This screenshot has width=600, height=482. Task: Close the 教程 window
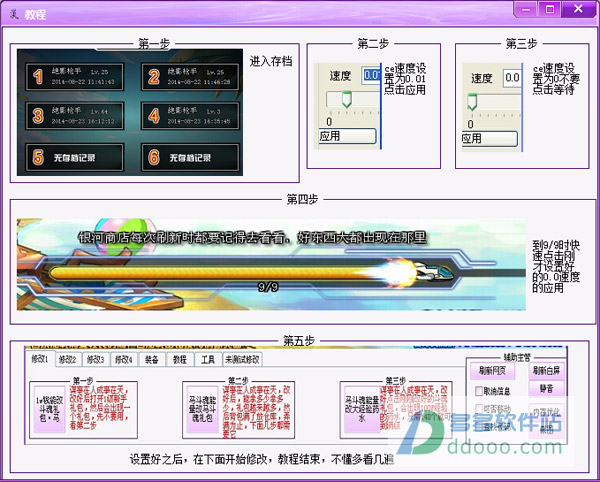(578, 9)
